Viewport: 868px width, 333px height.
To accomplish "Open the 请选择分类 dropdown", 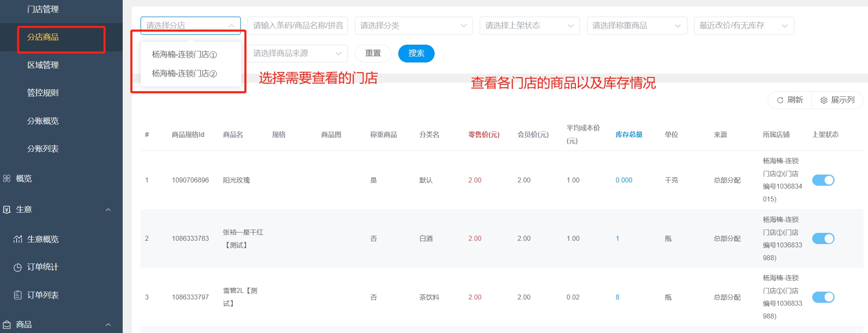I will click(413, 26).
